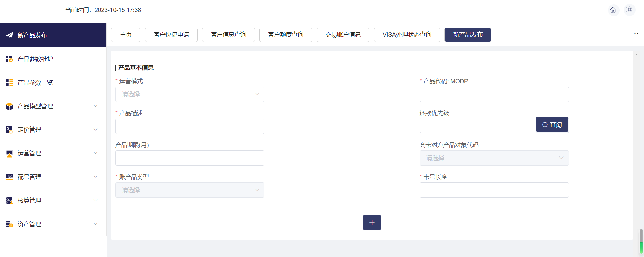
Task: Focus the 产品描述 input field
Action: (190, 126)
